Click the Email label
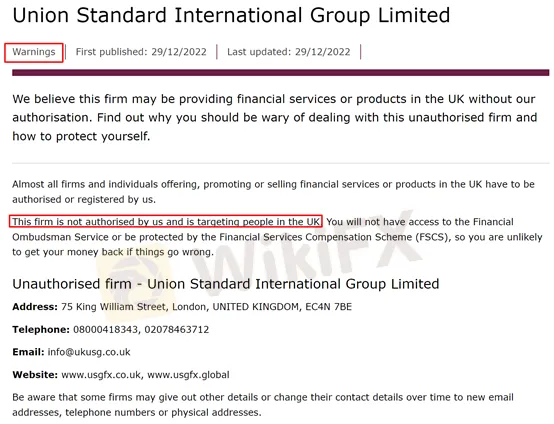This screenshot has width=554, height=424. (28, 352)
